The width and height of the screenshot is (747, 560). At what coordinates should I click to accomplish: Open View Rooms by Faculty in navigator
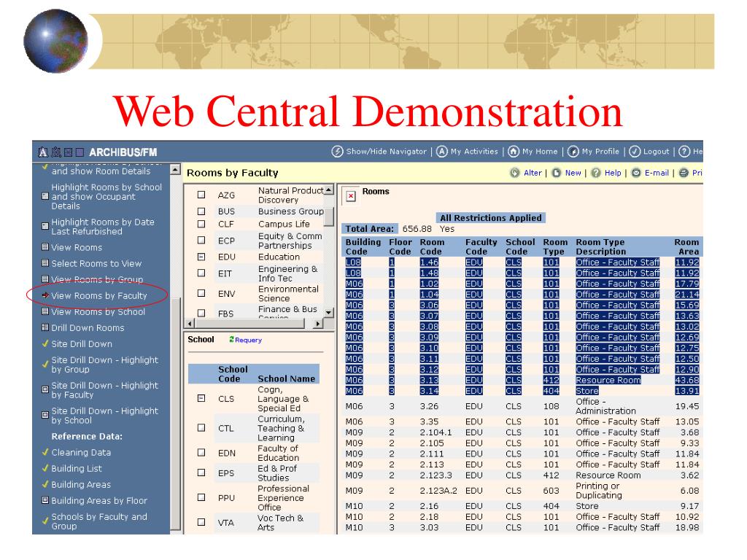coord(99,296)
